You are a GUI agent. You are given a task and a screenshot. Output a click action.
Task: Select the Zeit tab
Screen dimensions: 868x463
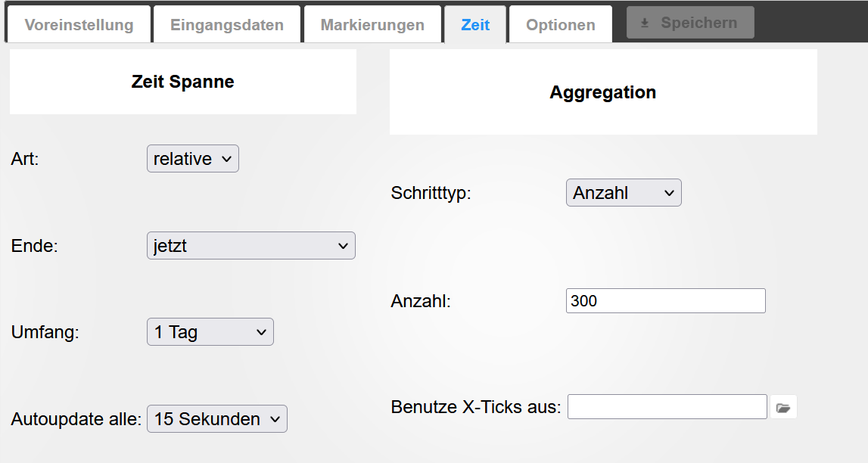pyautogui.click(x=475, y=25)
